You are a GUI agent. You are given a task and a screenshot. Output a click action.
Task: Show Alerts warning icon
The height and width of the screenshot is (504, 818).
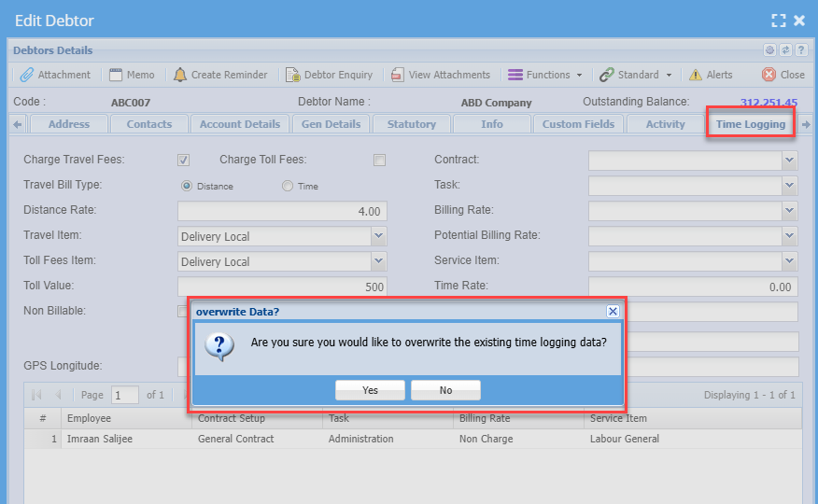[711, 75]
